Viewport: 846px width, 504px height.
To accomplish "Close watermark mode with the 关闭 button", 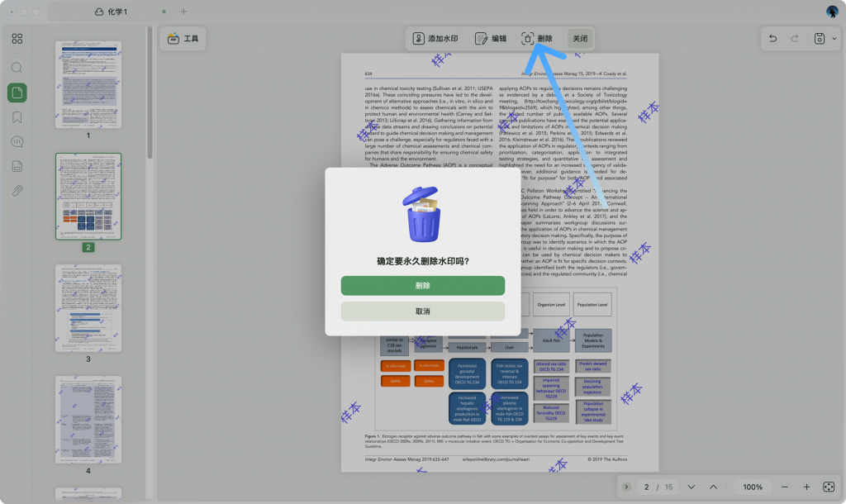I will (580, 38).
